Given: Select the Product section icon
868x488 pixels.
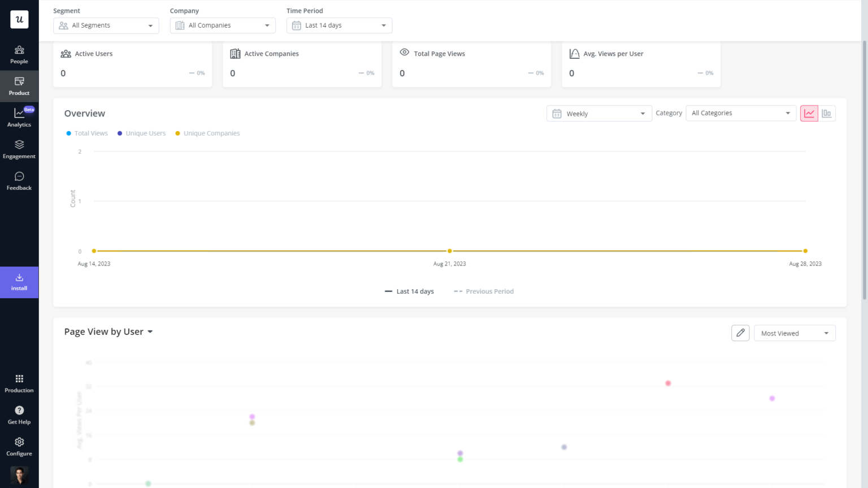Looking at the screenshot, I should coord(19,86).
